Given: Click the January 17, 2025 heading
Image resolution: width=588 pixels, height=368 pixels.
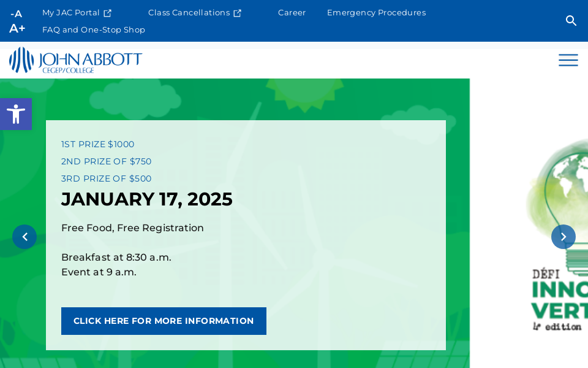Looking at the screenshot, I should [147, 199].
